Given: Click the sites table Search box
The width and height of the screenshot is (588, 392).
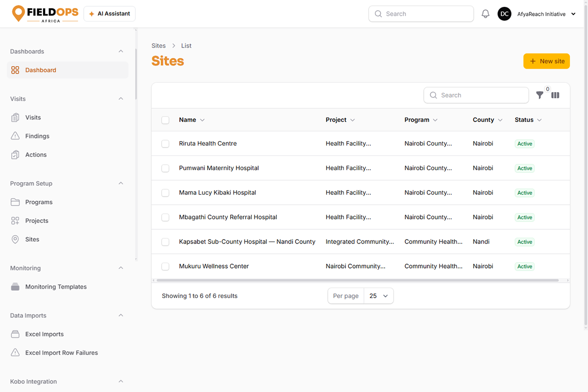Looking at the screenshot, I should point(476,96).
